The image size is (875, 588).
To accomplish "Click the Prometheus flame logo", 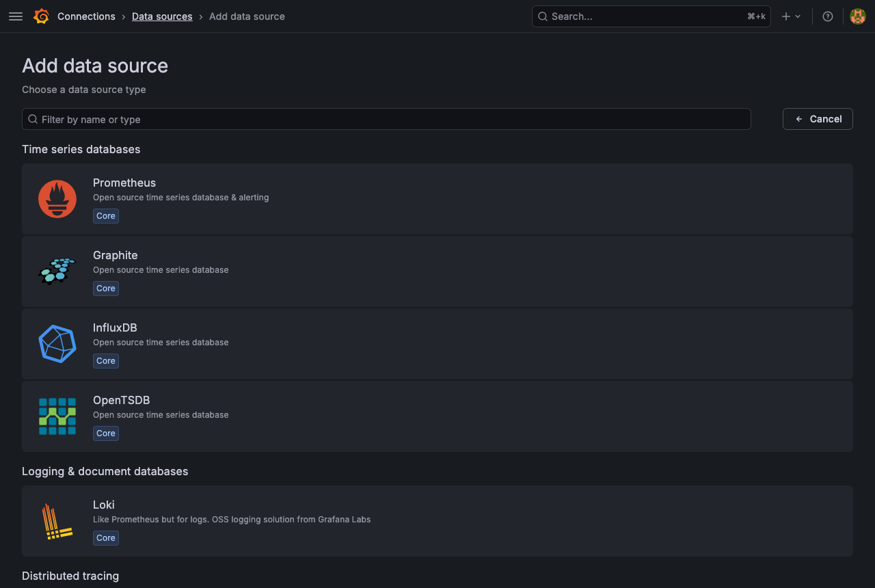I will [x=57, y=199].
